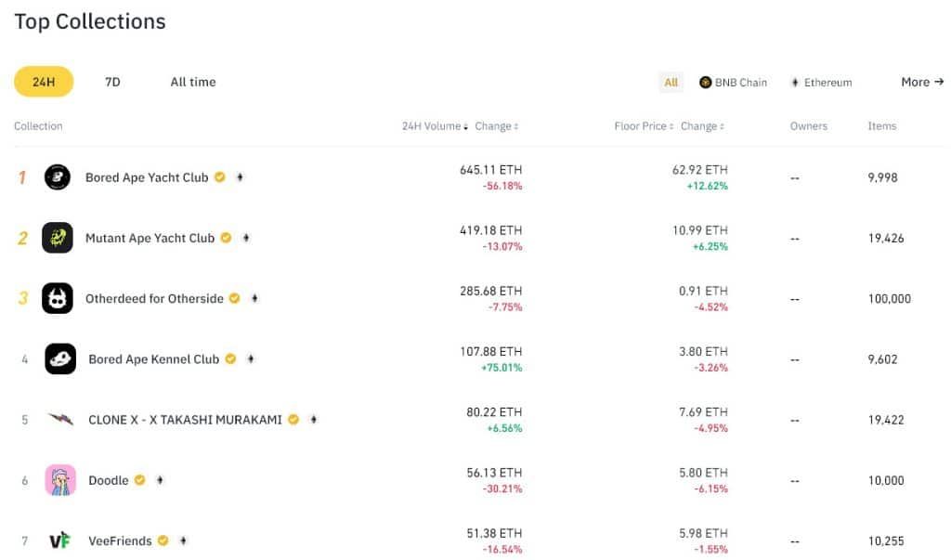The height and width of the screenshot is (560, 951).
Task: Click the 56.13 ETH volume value
Action: [x=494, y=473]
